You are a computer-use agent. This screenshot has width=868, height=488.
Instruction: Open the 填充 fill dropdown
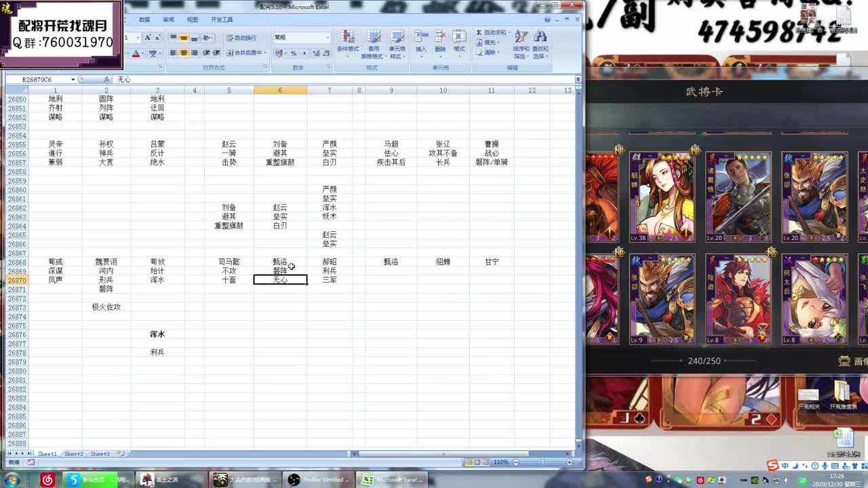488,42
